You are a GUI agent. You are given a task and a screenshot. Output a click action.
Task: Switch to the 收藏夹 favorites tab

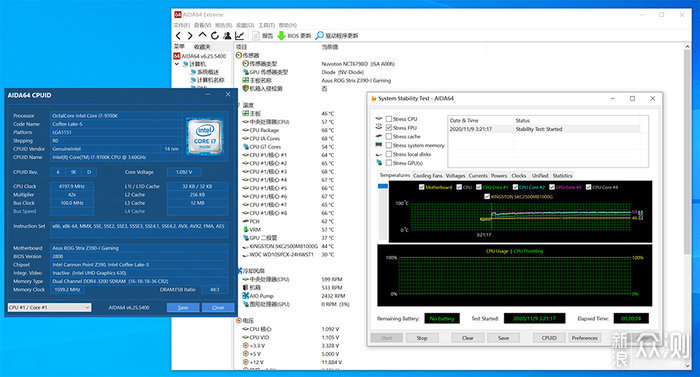pos(202,47)
